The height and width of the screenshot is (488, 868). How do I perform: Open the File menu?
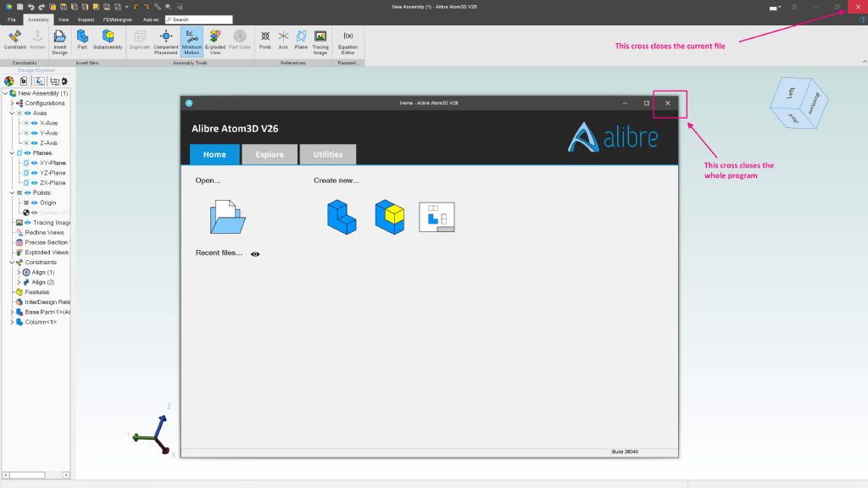(x=12, y=19)
